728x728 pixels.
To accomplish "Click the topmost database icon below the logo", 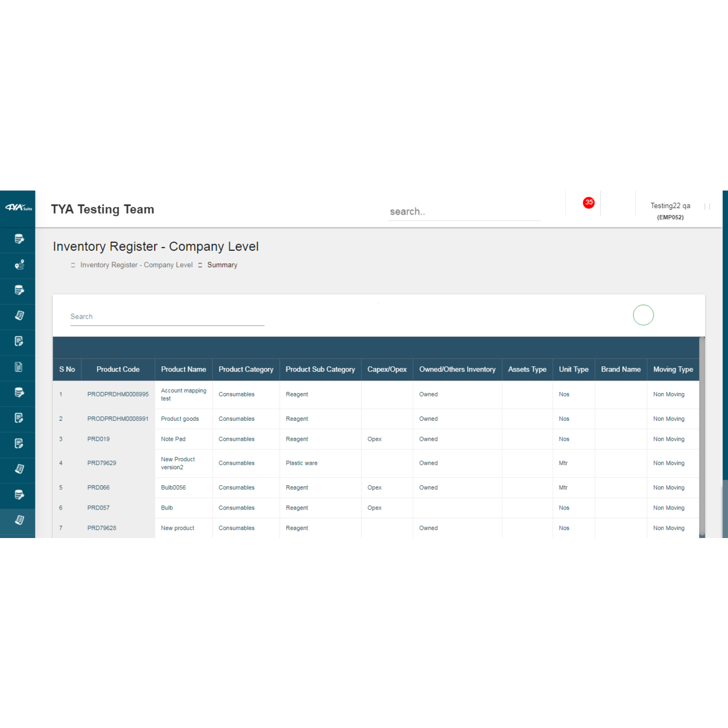I will (19, 239).
